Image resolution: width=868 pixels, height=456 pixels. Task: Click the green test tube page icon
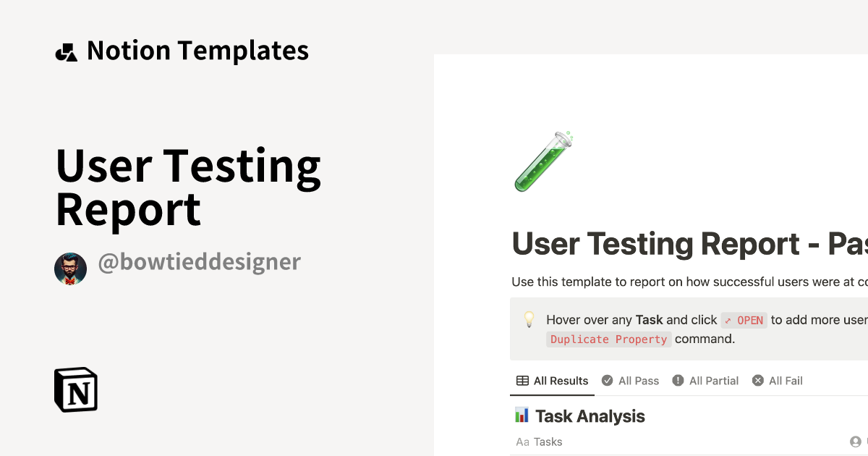[x=543, y=161]
